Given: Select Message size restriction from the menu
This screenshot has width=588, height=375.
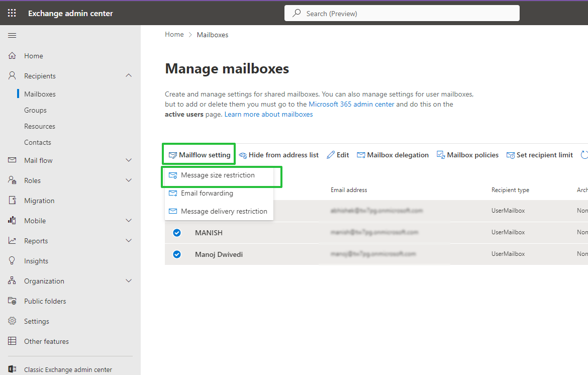Looking at the screenshot, I should click(x=217, y=175).
